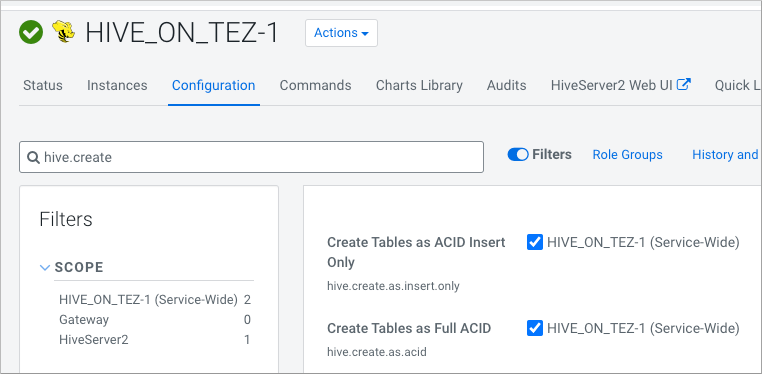Click the Hive bee service icon
The width and height of the screenshot is (762, 374).
[x=64, y=32]
